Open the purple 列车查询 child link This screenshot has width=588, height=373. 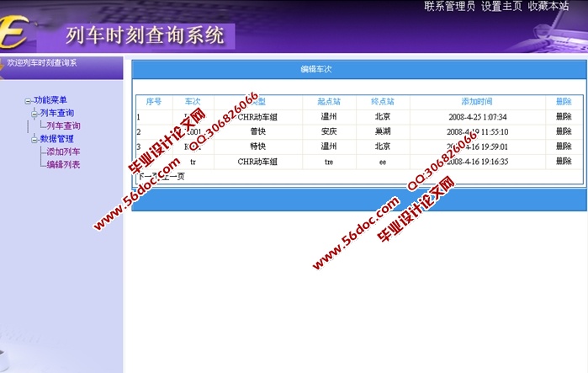[x=63, y=125]
